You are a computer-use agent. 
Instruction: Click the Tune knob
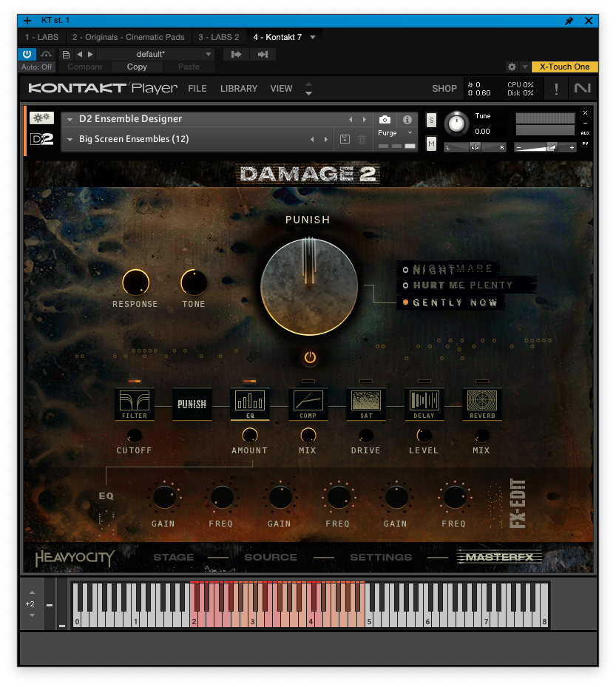pyautogui.click(x=456, y=123)
